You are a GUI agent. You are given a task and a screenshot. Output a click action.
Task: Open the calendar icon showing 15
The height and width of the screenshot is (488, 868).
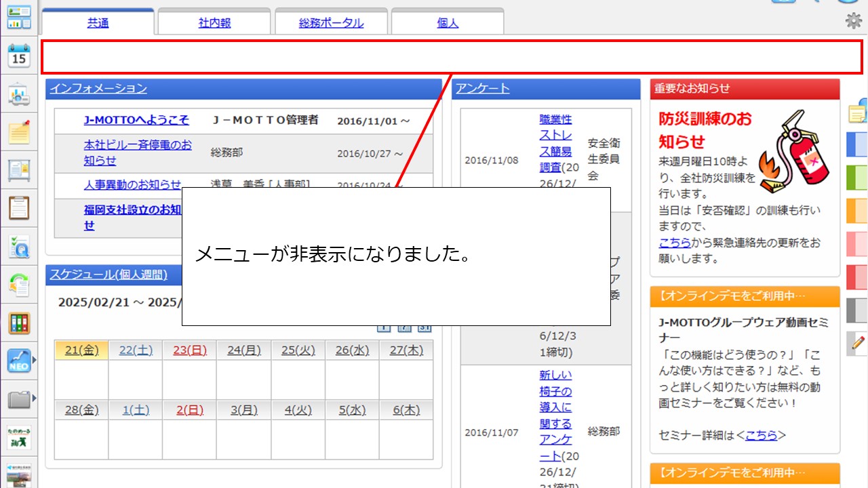pos(19,56)
